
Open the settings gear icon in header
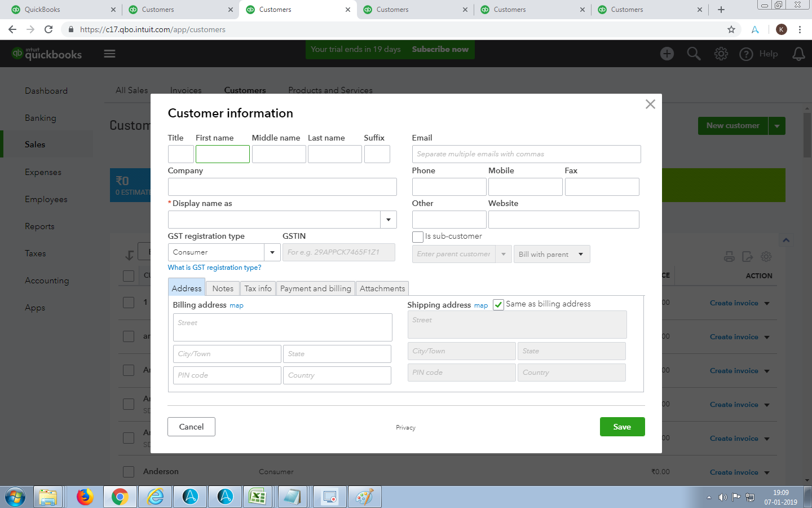721,54
